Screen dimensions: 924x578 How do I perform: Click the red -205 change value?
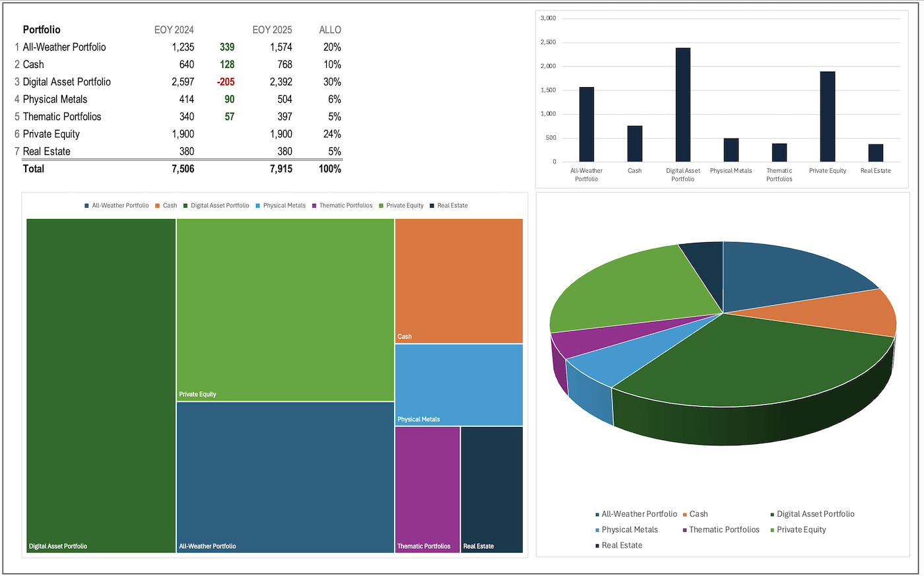tap(226, 82)
